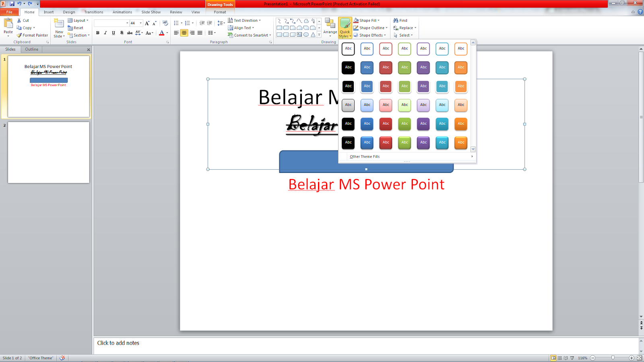644x362 pixels.
Task: Close the Slides/Outline pane
Action: coord(89,49)
